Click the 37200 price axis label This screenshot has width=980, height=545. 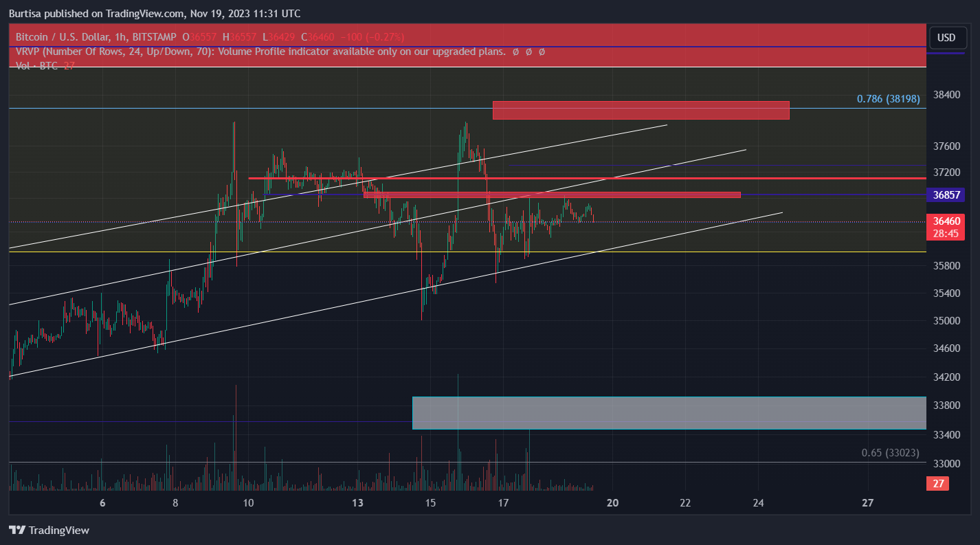(x=947, y=171)
